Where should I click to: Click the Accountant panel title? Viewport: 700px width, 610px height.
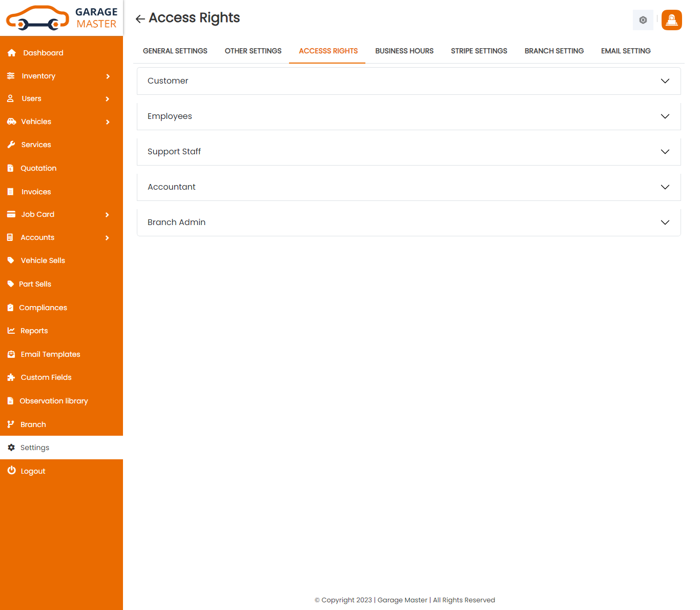click(x=172, y=187)
